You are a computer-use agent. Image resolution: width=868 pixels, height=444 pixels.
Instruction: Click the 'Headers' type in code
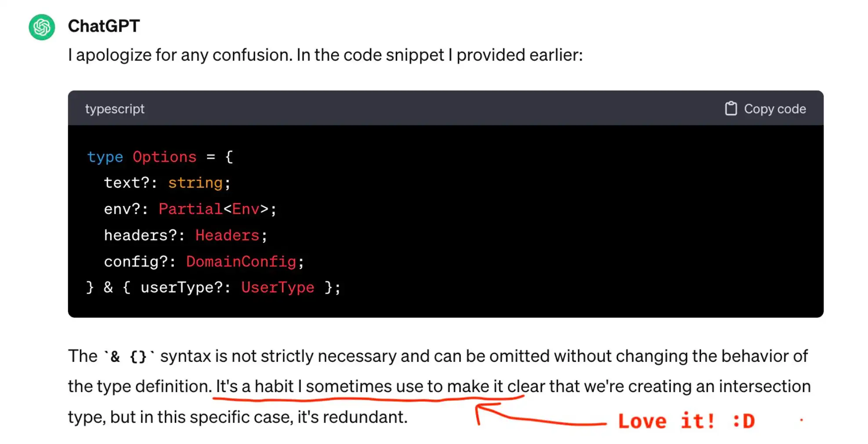click(x=227, y=236)
